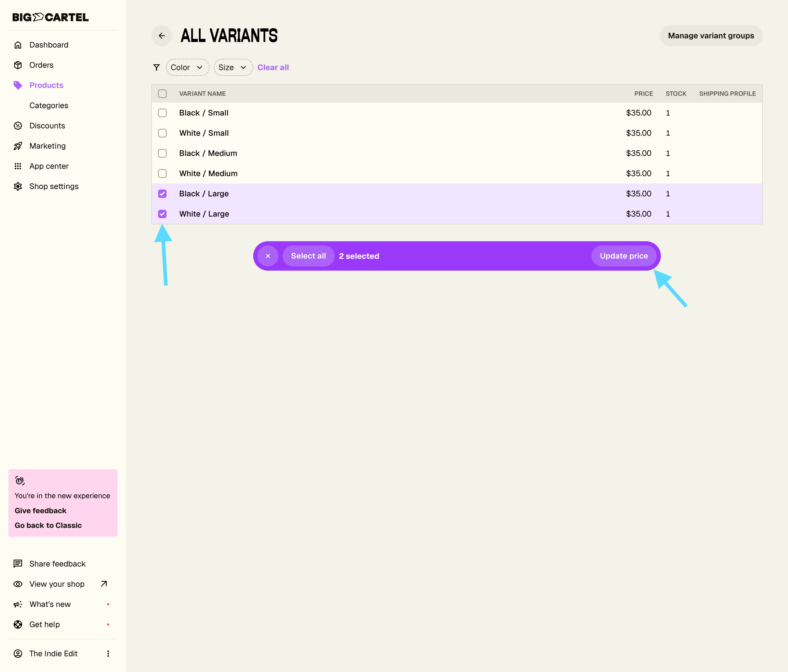
Task: Click the Discounts badge icon
Action: pos(18,126)
